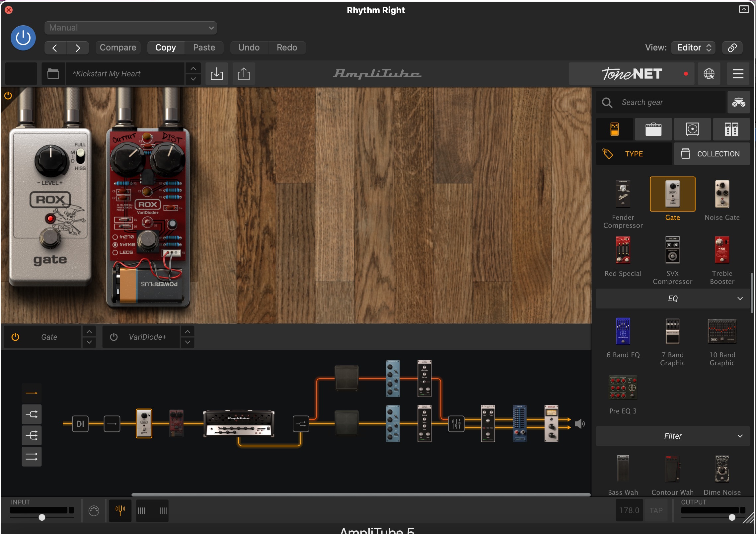
Task: Click the 178.0 tempo value field
Action: tap(629, 510)
